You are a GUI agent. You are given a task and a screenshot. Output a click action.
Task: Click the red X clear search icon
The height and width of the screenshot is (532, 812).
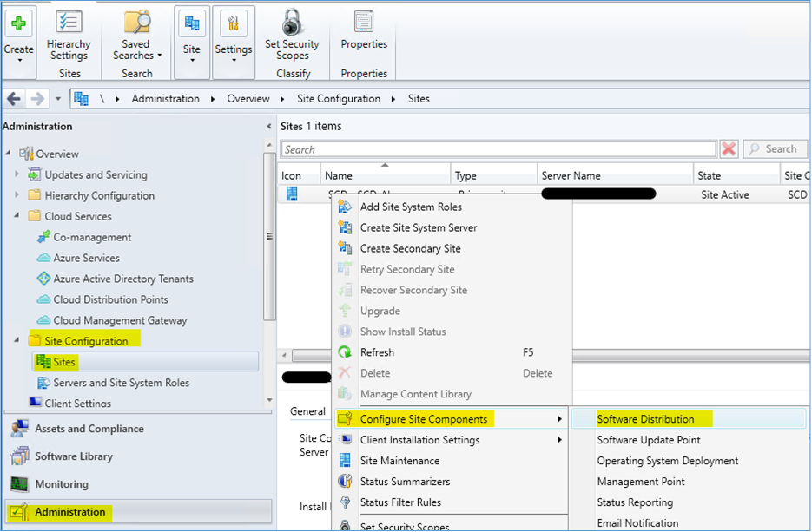coord(729,149)
